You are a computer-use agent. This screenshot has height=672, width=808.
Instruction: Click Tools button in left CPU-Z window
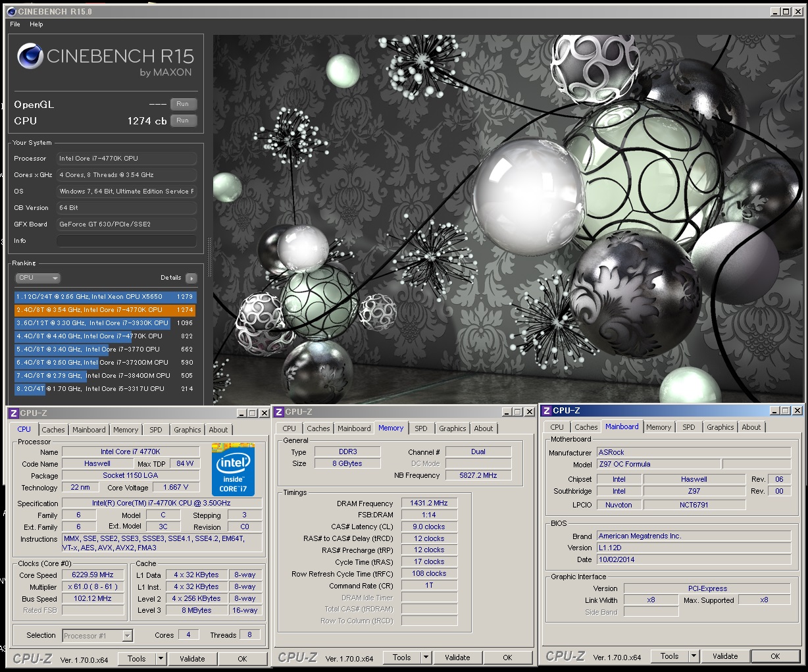coord(137,659)
